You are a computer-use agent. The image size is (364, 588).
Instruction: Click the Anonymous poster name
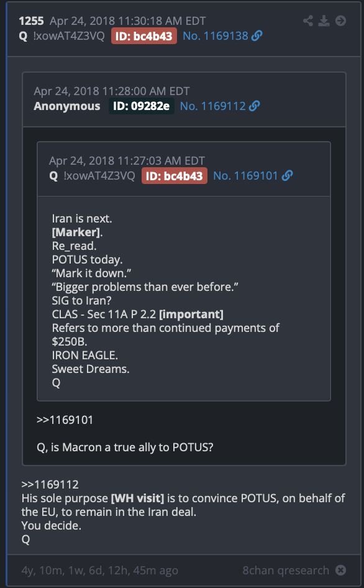pyautogui.click(x=67, y=106)
